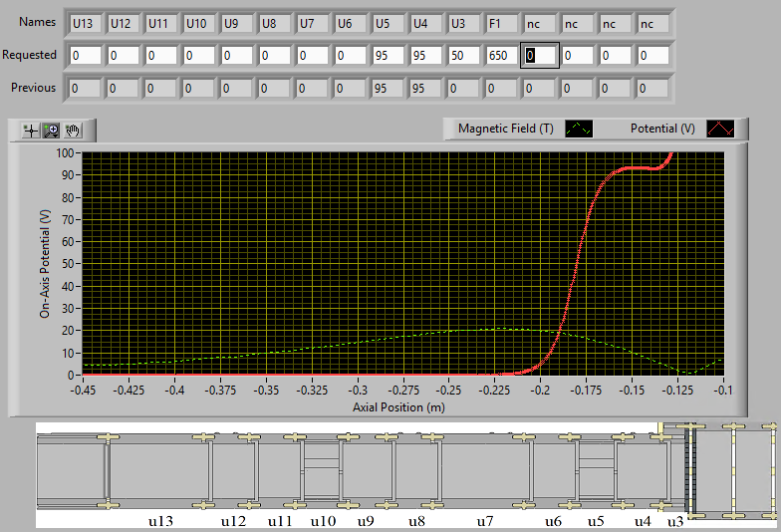Click the Previous value under U5
Screen dimensions: 781x532
[388, 88]
